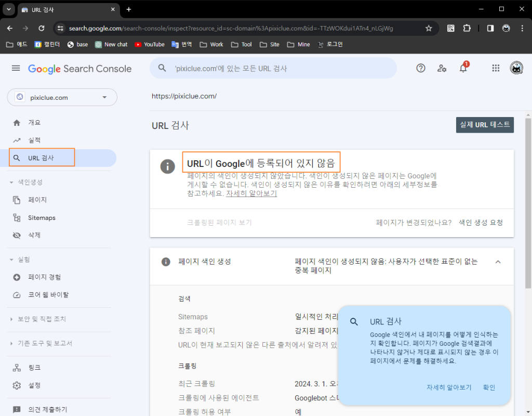Collapse the 페이지 색인 생성 panel chevron
This screenshot has width=532, height=416.
coord(498,262)
